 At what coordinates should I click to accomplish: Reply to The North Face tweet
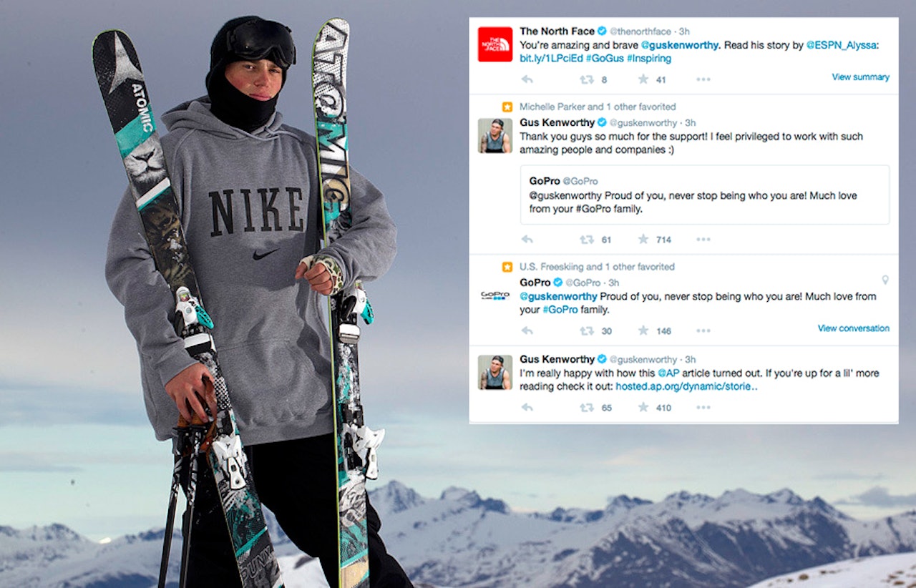pyautogui.click(x=527, y=79)
